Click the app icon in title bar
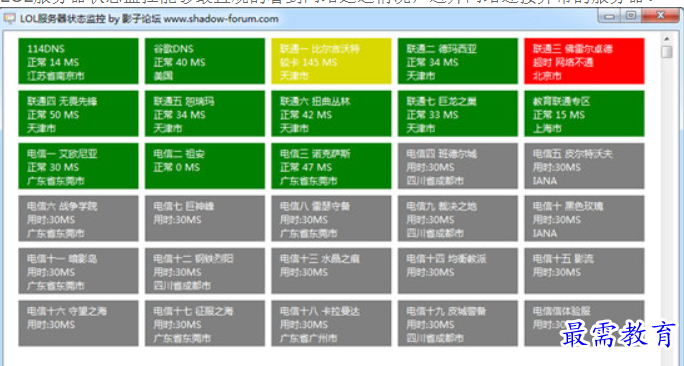The image size is (684, 366). (x=9, y=19)
